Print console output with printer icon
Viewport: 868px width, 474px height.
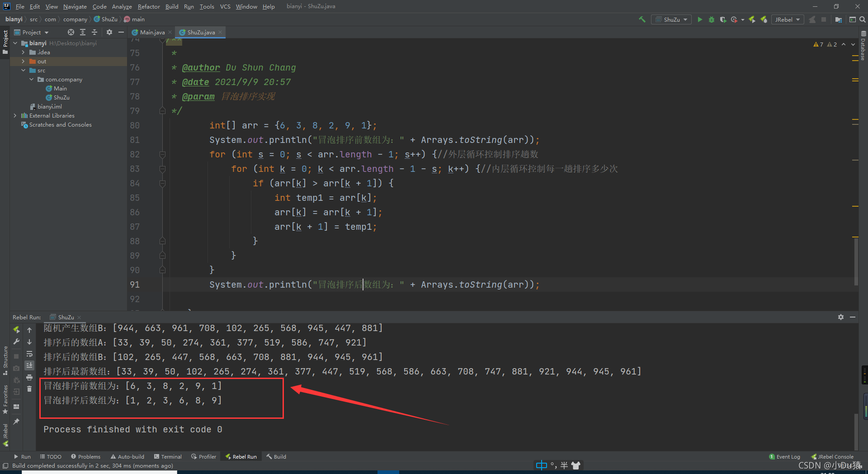[29, 377]
